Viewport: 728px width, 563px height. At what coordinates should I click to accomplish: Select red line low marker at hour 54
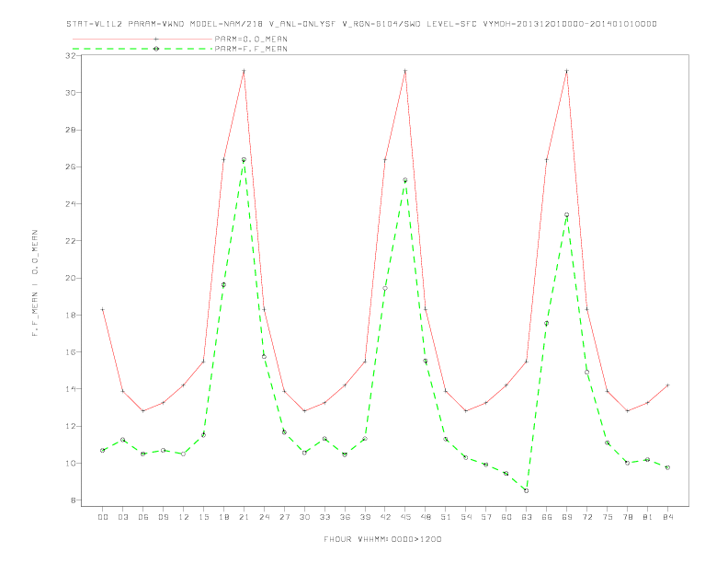(466, 411)
